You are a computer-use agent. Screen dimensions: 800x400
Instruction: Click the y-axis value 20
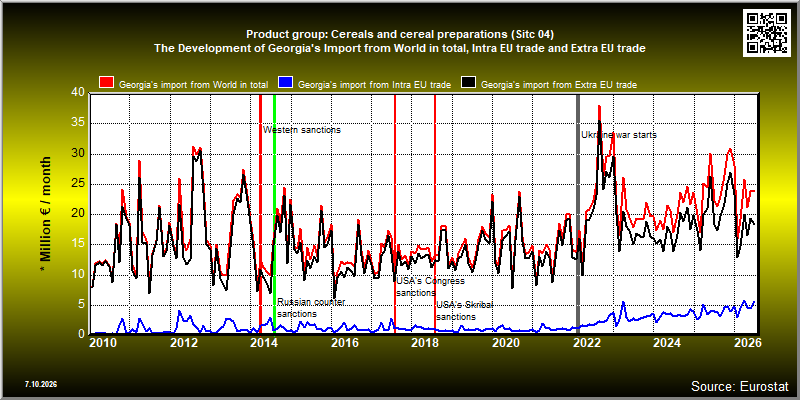pos(78,214)
